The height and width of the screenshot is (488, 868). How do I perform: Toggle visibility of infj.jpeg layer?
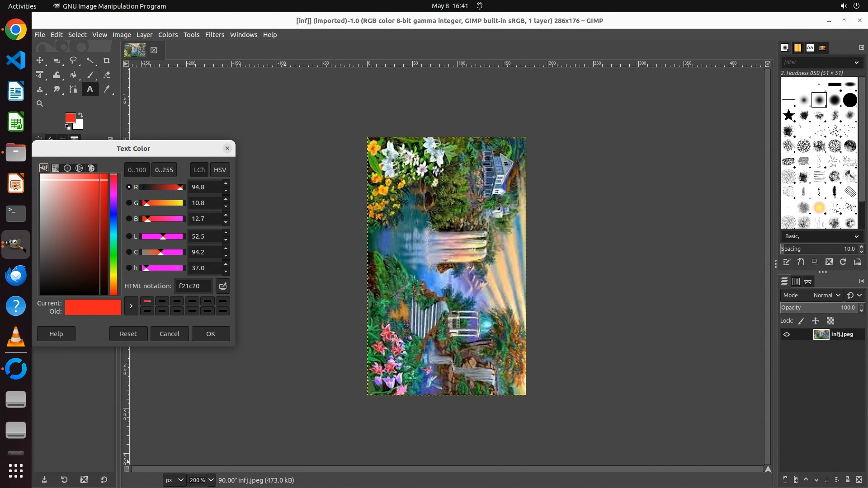tap(787, 334)
